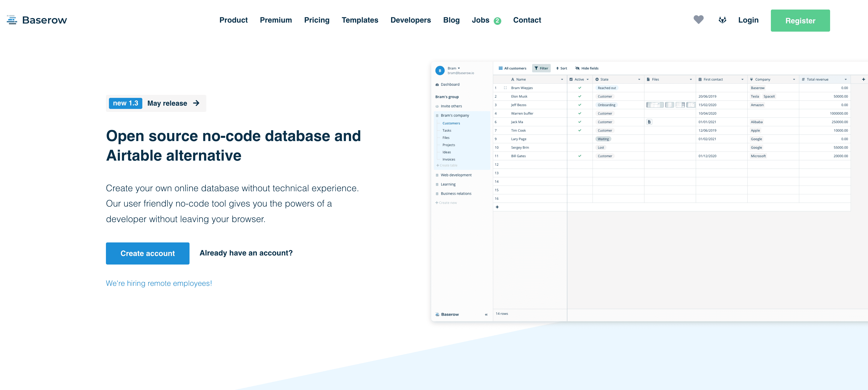
Task: Collapse sidebar with double chevron icon
Action: [486, 314]
